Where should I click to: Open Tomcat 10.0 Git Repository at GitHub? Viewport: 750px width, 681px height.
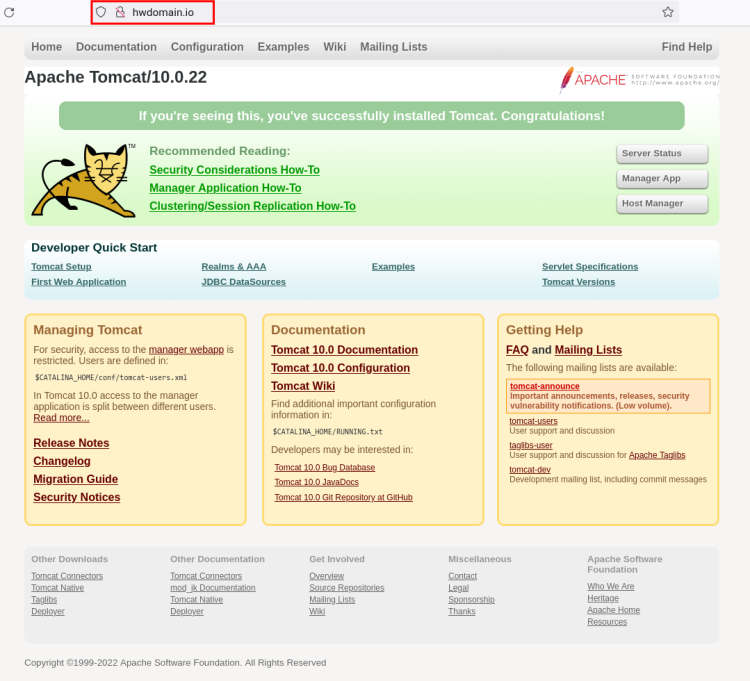click(x=343, y=498)
